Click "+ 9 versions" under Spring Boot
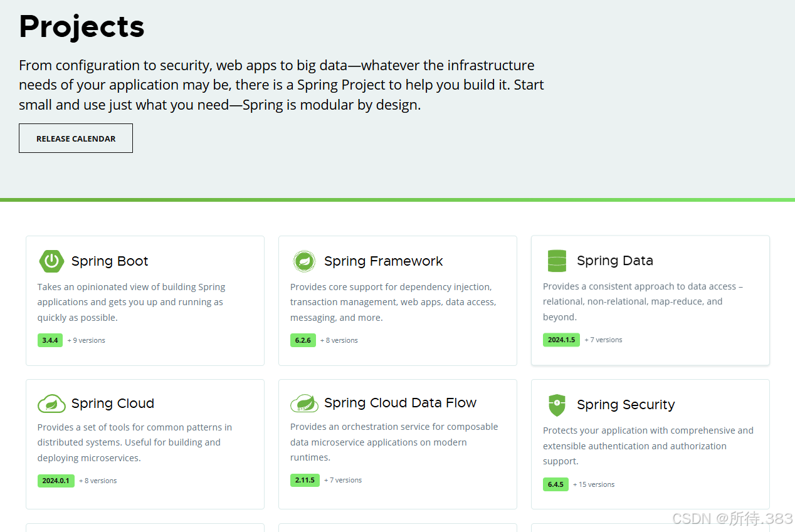795x532 pixels. pos(87,340)
